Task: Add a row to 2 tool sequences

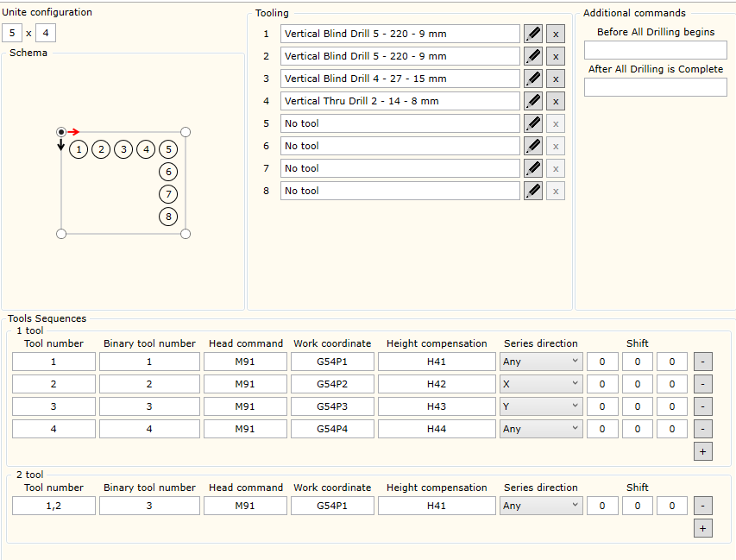Action: pos(702,529)
